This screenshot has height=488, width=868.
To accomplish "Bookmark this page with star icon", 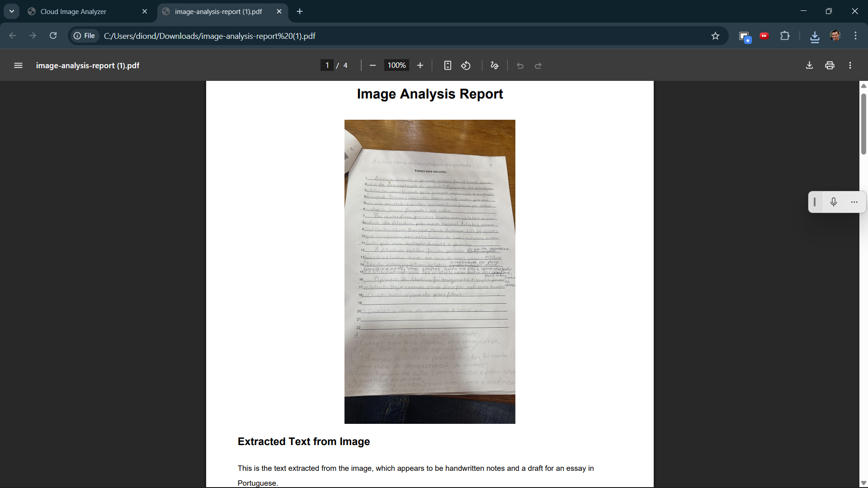I will pos(715,36).
